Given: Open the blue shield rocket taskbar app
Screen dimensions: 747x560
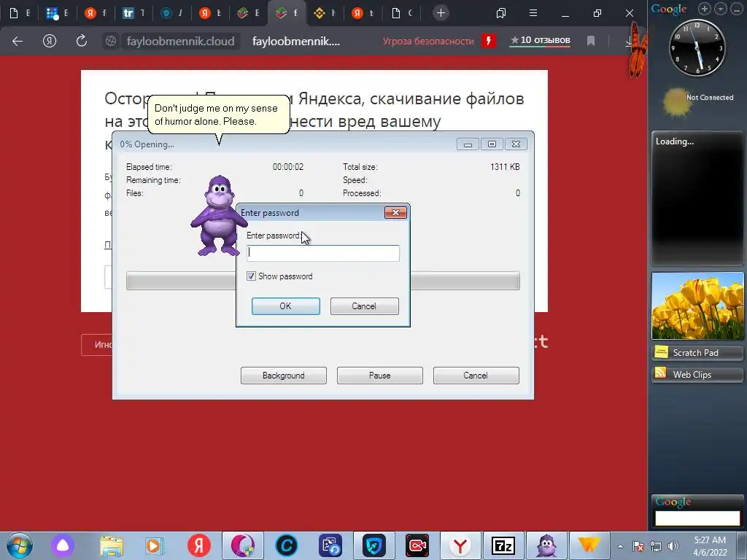Looking at the screenshot, I should pos(374,545).
